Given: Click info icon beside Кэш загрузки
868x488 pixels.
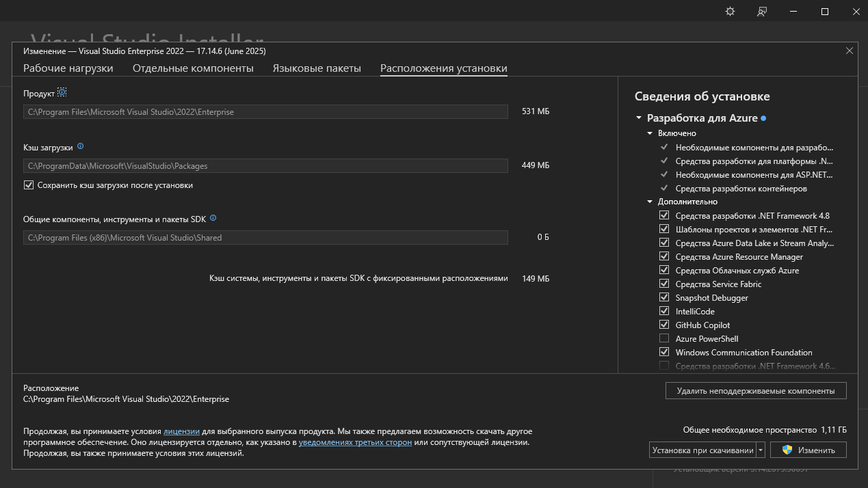Looking at the screenshot, I should click(80, 146).
